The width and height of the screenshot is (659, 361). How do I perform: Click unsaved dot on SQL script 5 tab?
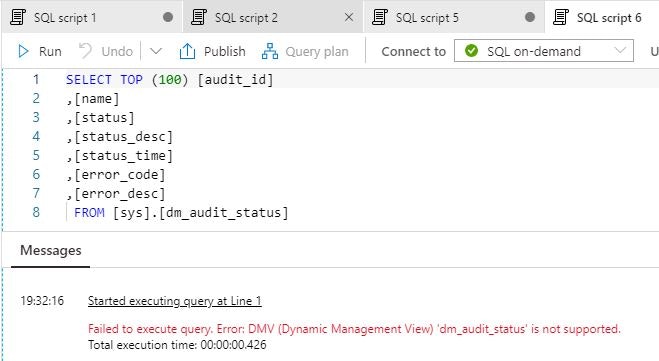530,17
